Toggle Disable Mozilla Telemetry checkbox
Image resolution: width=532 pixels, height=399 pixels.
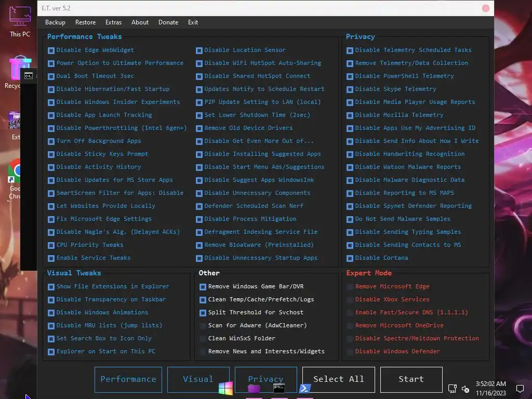(350, 115)
